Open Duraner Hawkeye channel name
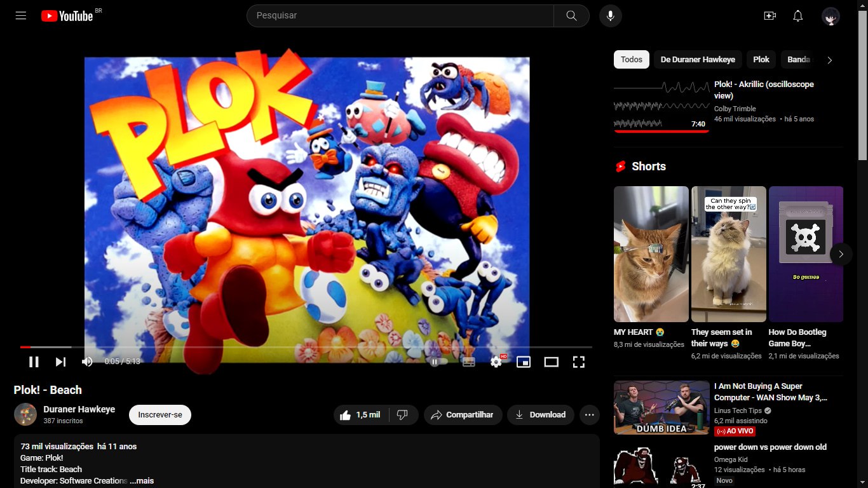The width and height of the screenshot is (868, 488). [79, 409]
